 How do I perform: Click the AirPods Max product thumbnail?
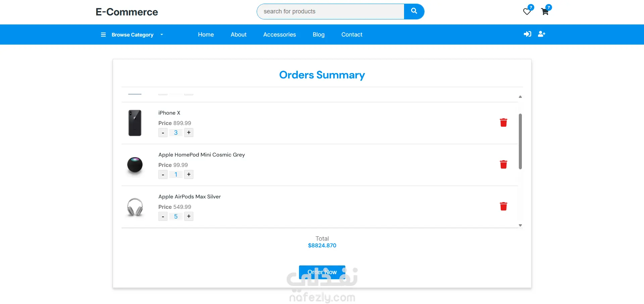click(135, 207)
